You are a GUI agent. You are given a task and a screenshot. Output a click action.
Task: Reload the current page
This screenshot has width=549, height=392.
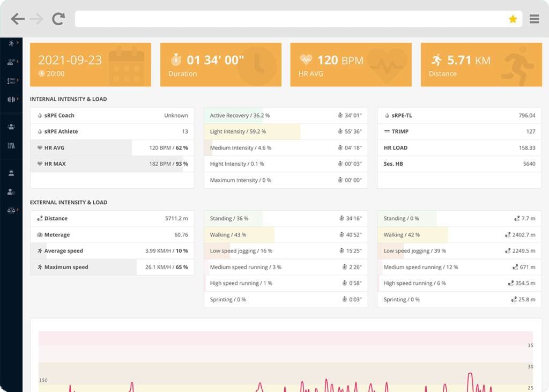click(x=58, y=18)
